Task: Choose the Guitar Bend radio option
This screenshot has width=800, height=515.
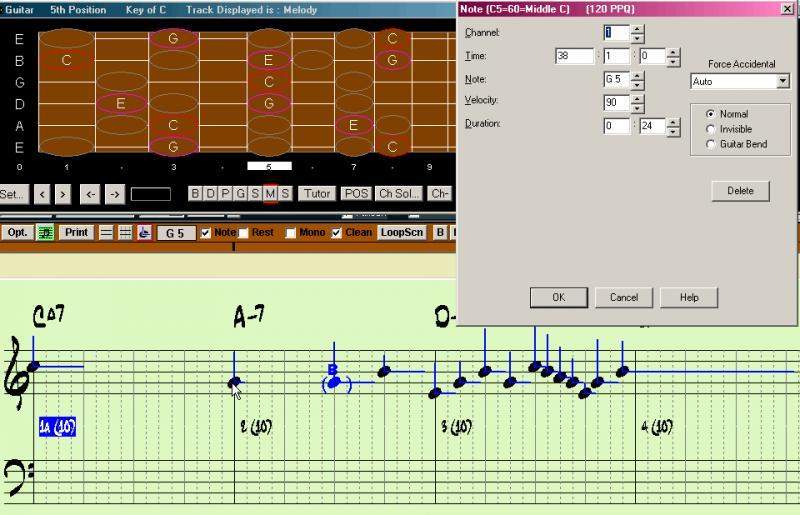Action: (711, 144)
